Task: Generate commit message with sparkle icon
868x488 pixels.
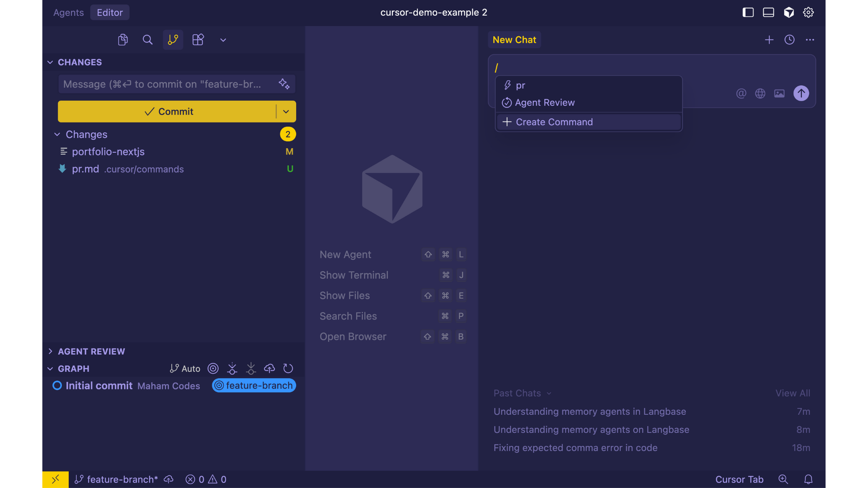Action: (284, 84)
